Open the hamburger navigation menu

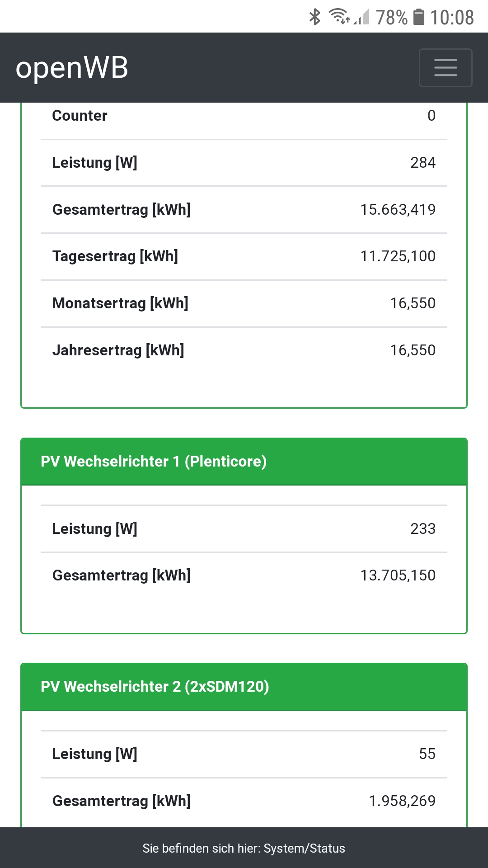(x=446, y=68)
